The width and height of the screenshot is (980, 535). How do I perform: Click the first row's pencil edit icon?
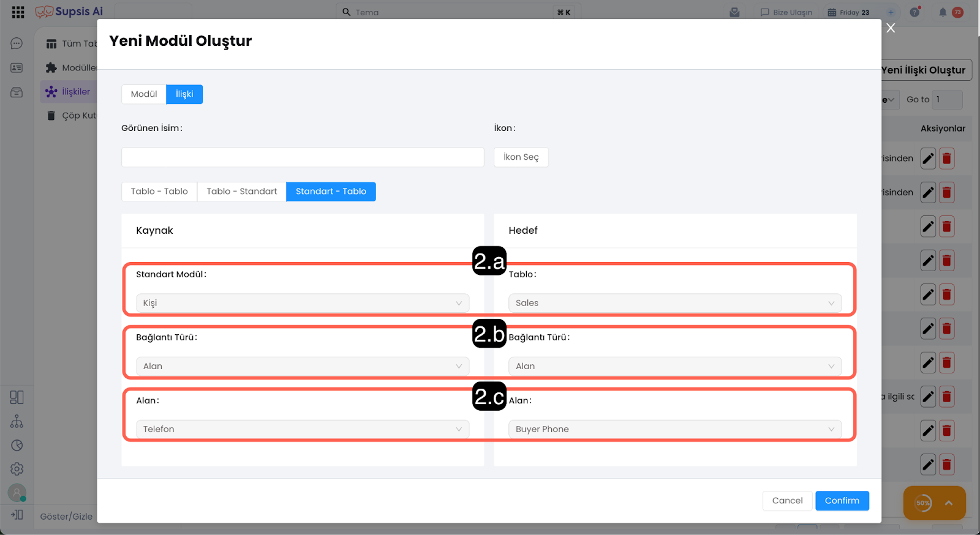(928, 159)
